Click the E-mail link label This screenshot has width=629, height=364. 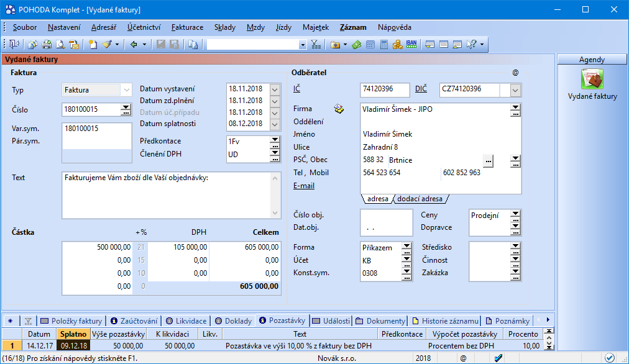click(304, 186)
